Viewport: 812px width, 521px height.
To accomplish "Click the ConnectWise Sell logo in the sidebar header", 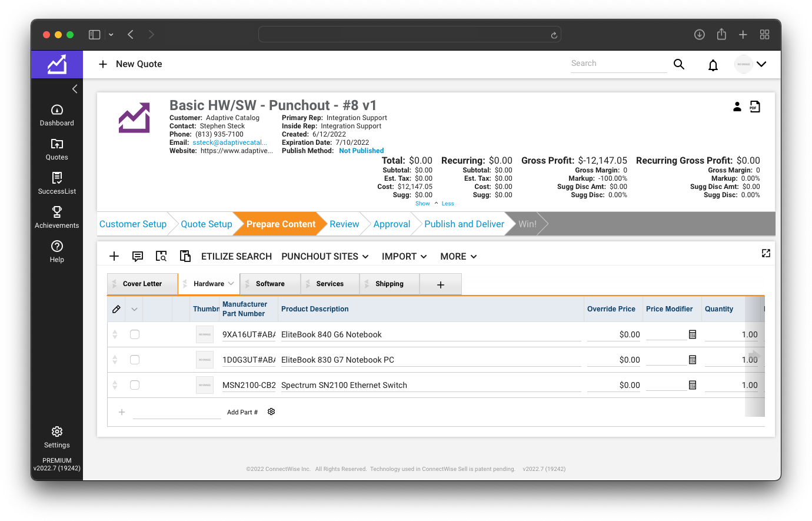I will pos(57,64).
